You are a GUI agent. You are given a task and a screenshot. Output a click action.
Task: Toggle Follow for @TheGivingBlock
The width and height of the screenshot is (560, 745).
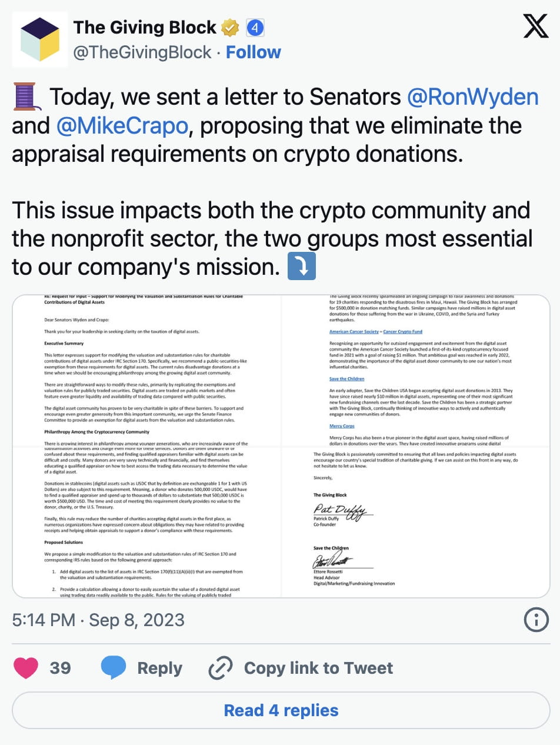(254, 52)
